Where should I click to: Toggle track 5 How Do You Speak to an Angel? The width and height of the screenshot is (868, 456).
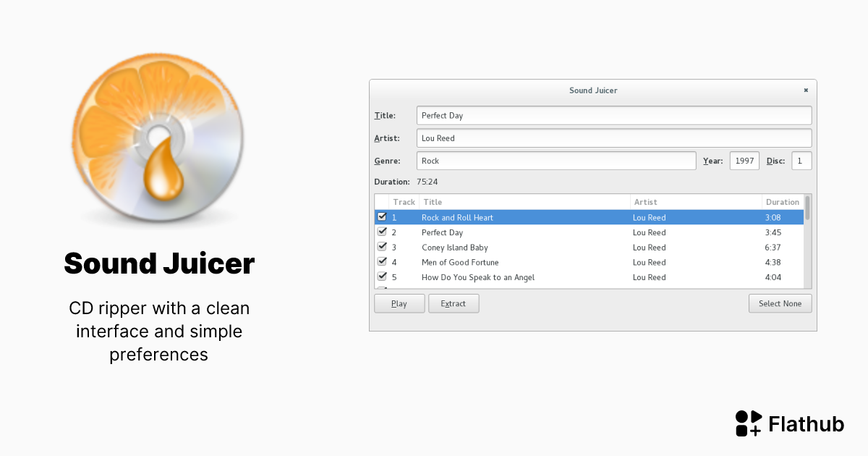382,276
